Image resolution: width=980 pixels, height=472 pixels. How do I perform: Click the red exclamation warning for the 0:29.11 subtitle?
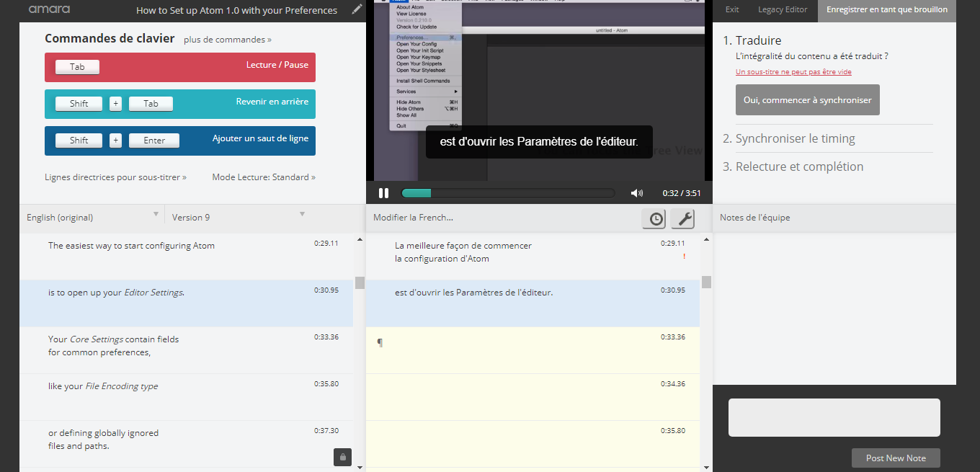click(x=684, y=257)
